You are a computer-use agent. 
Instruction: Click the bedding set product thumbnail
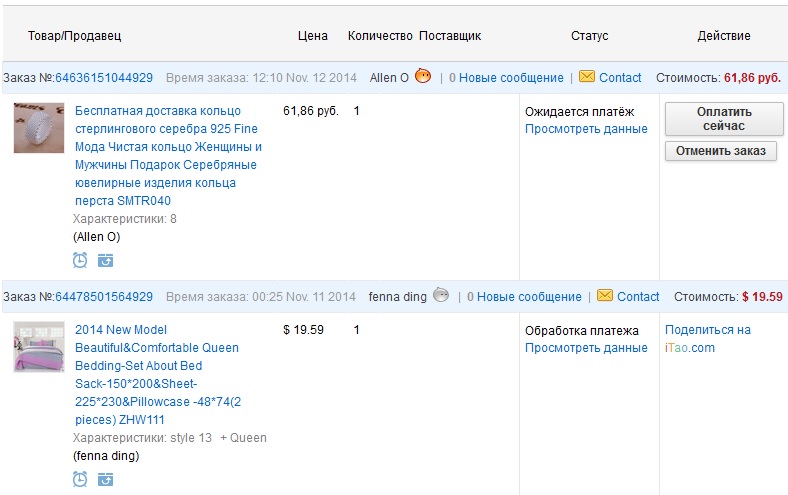click(x=39, y=347)
